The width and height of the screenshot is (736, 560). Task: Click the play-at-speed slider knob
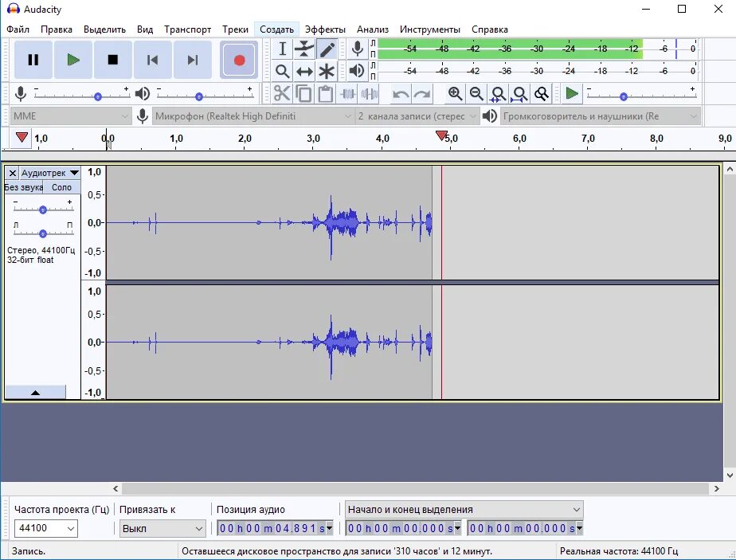[624, 96]
